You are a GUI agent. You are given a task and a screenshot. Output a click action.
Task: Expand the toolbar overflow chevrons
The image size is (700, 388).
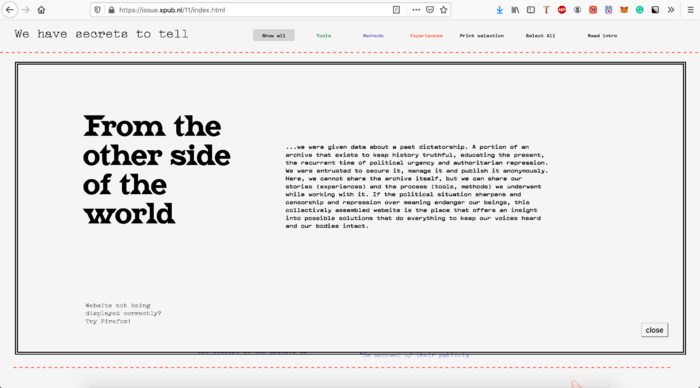[x=671, y=10]
